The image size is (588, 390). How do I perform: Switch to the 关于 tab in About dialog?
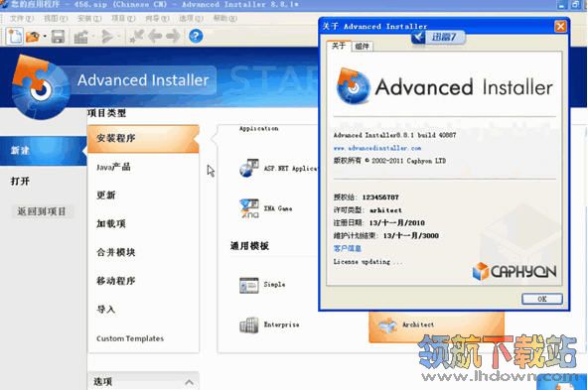339,46
